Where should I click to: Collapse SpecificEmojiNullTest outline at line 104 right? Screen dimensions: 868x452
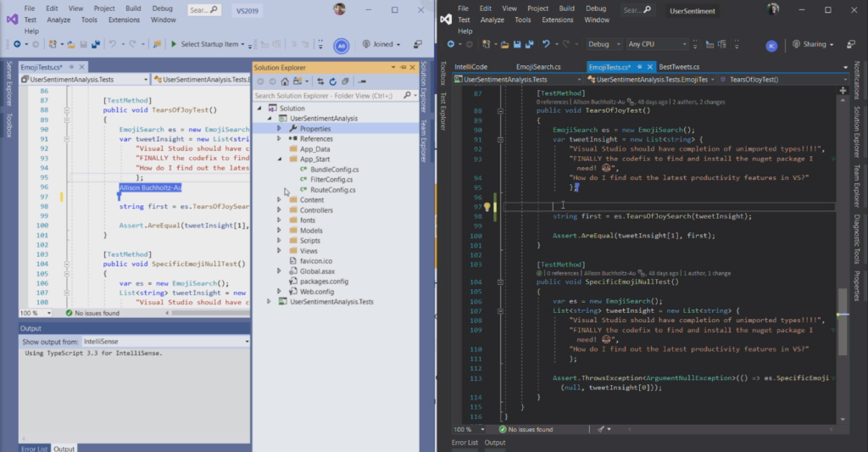tap(500, 282)
